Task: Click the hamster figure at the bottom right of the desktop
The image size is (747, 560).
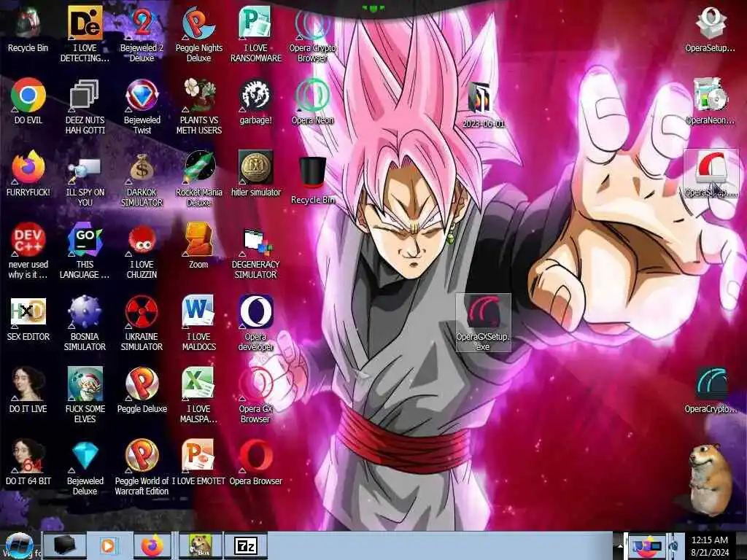Action: pyautogui.click(x=709, y=480)
